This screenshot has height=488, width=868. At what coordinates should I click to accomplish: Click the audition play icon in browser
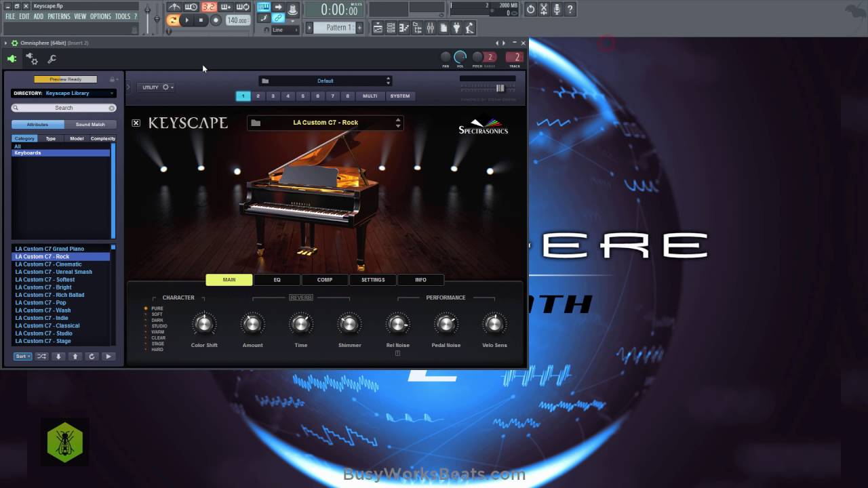pos(108,357)
